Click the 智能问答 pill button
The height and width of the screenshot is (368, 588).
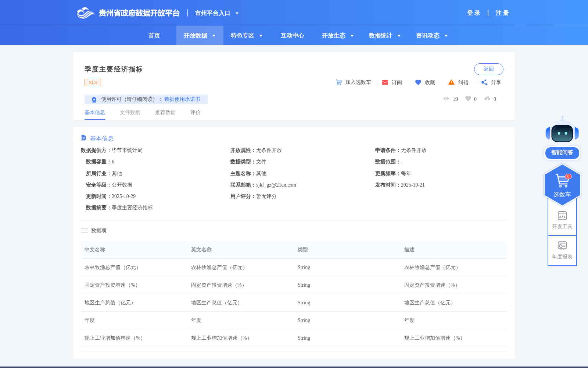click(x=562, y=153)
